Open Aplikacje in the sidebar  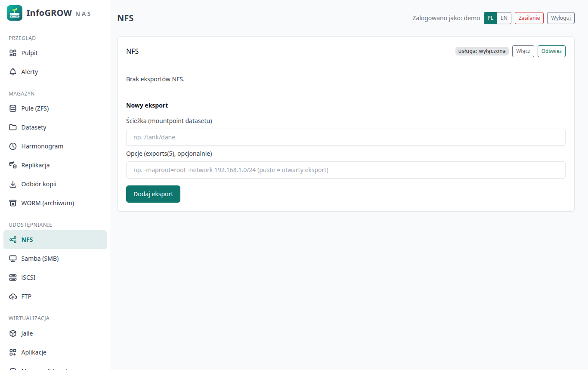55,352
